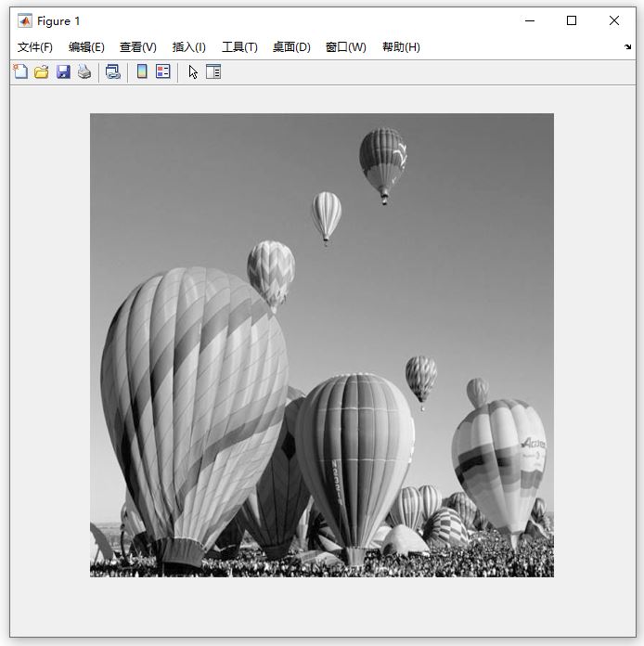
Task: Open the 窗口(W) menu
Action: (346, 47)
